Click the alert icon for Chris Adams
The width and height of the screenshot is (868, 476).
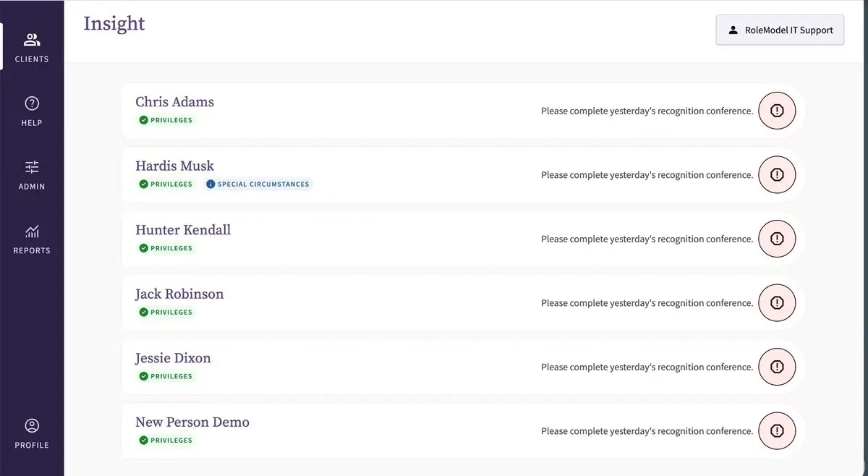[x=777, y=111]
